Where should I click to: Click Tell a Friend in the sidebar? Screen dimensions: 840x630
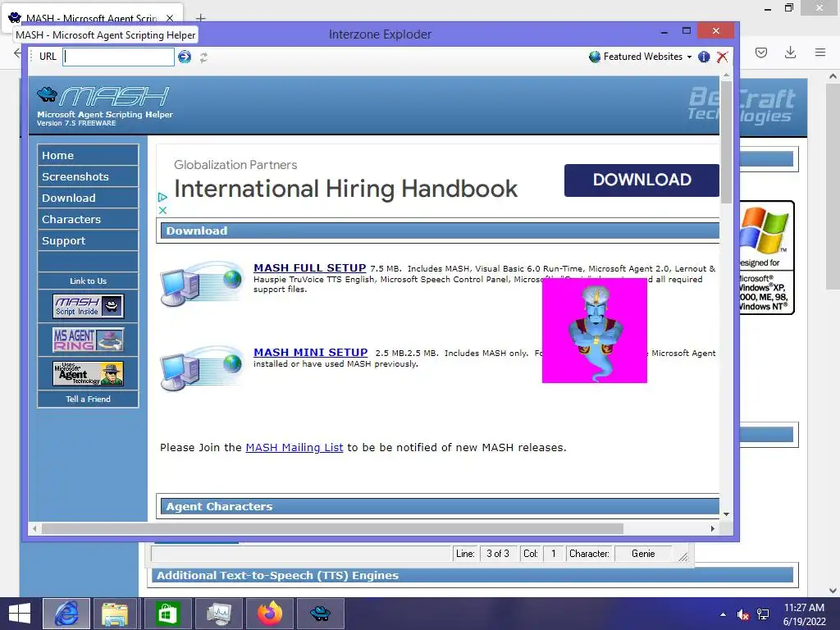88,399
